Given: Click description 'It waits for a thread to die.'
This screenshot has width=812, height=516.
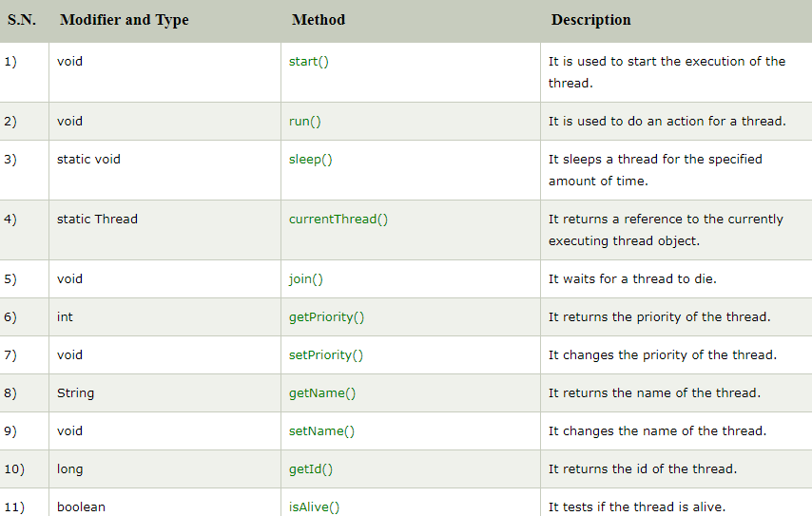Looking at the screenshot, I should point(632,279).
